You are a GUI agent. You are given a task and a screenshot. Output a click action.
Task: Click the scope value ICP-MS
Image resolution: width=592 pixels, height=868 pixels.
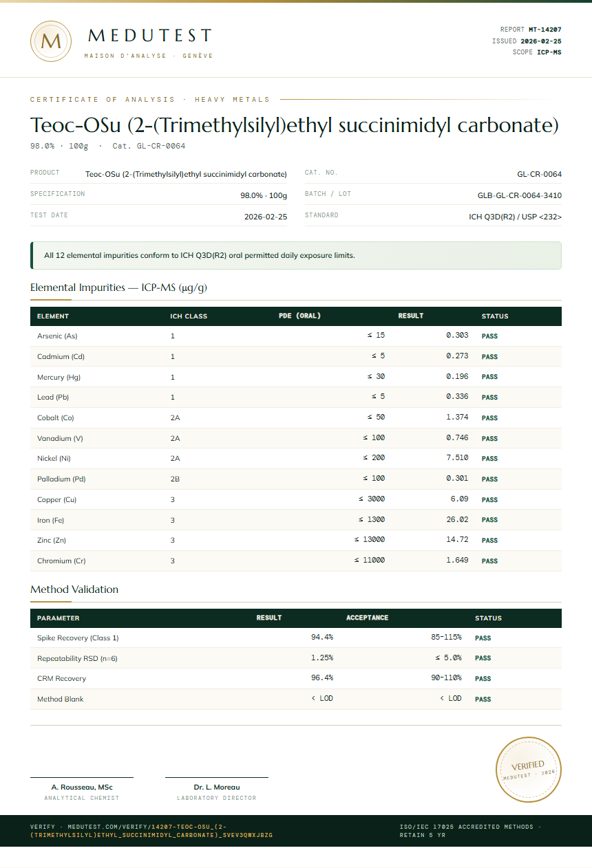pos(549,52)
